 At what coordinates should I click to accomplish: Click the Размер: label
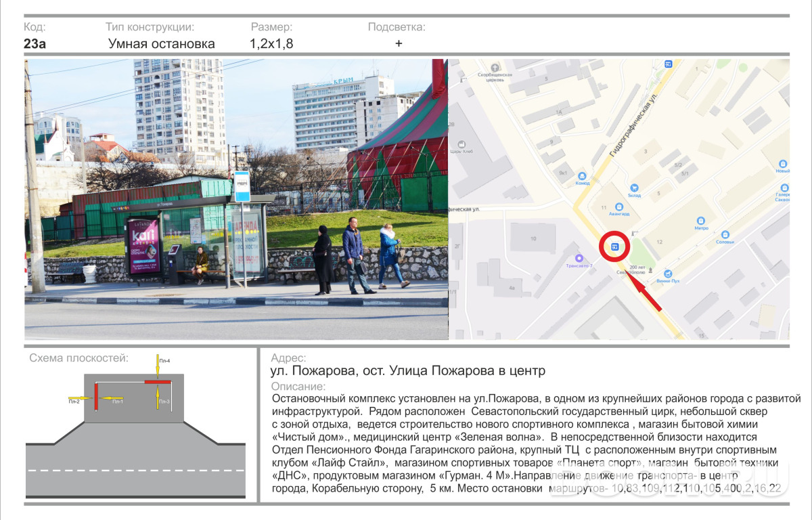point(271,27)
